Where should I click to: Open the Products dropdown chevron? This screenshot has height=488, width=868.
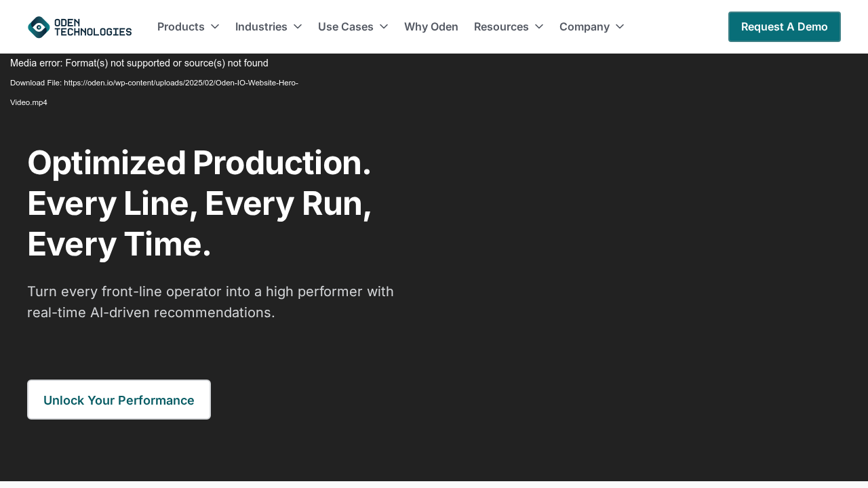pos(214,26)
